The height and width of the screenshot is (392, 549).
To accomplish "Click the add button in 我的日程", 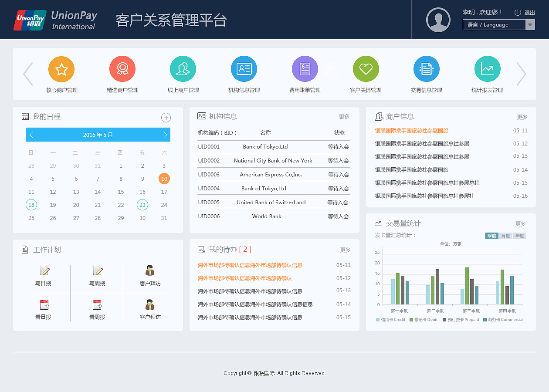I will coord(166,117).
